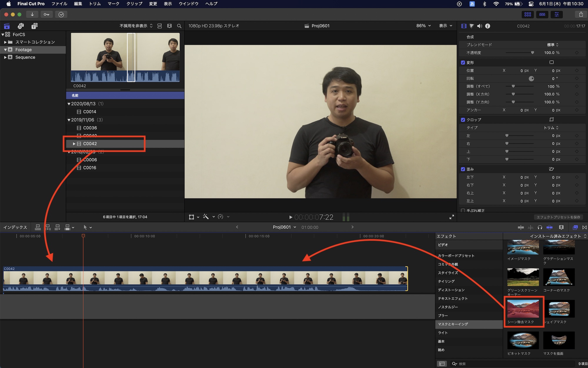The width and height of the screenshot is (588, 368).
Task: Open the Keyword Editor key icon
Action: [x=46, y=14]
